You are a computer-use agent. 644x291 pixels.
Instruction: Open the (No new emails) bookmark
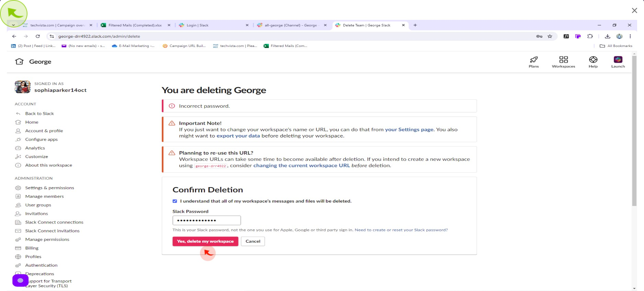pos(83,46)
